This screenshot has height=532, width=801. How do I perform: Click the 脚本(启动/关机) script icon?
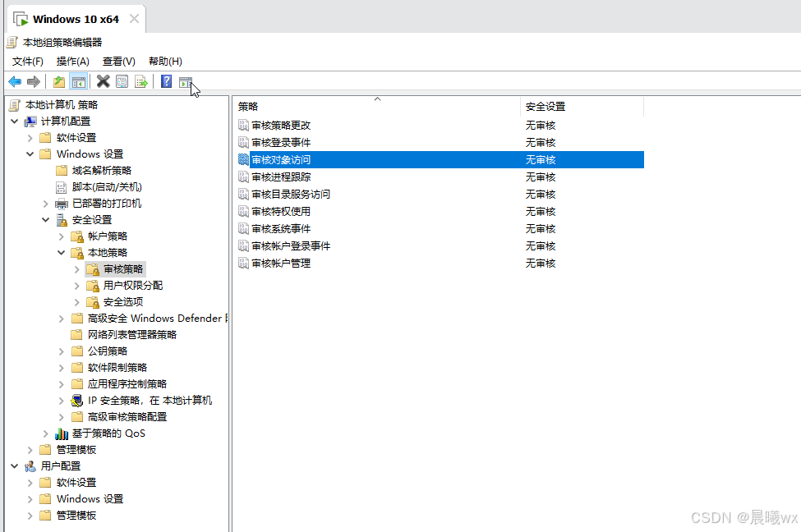coord(62,187)
